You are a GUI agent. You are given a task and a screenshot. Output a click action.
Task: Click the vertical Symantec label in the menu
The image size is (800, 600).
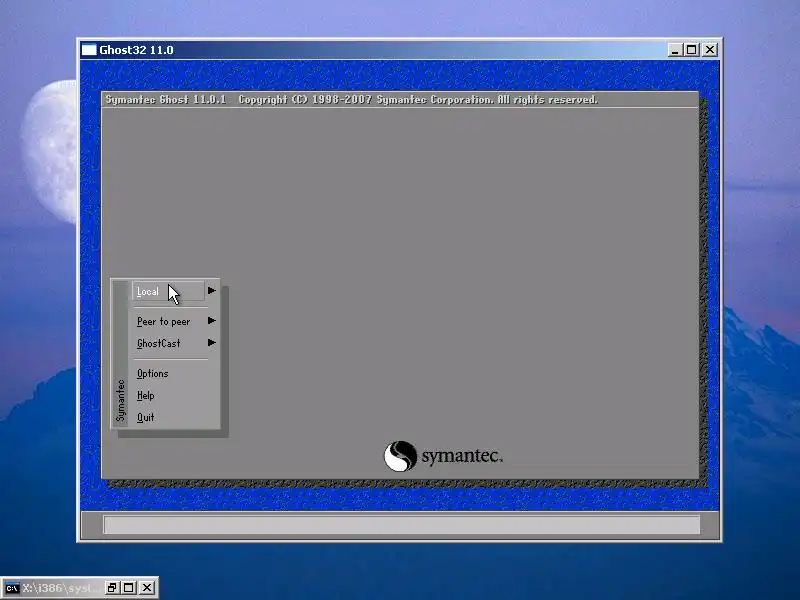(x=120, y=400)
